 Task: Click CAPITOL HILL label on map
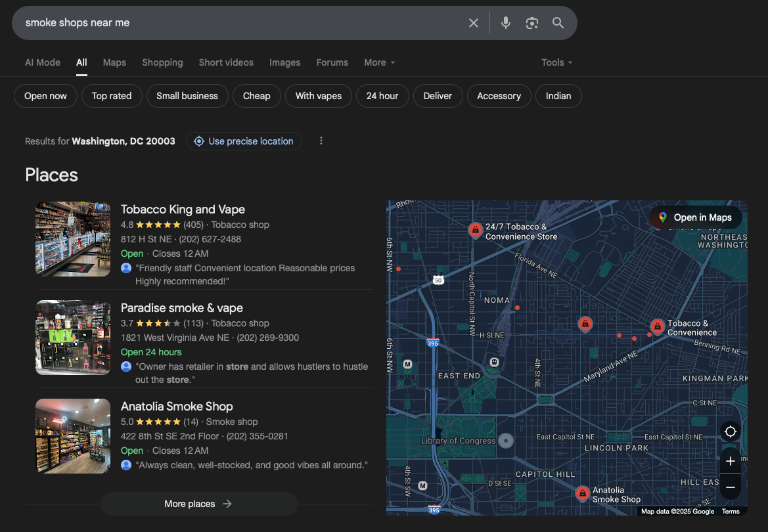pyautogui.click(x=545, y=474)
